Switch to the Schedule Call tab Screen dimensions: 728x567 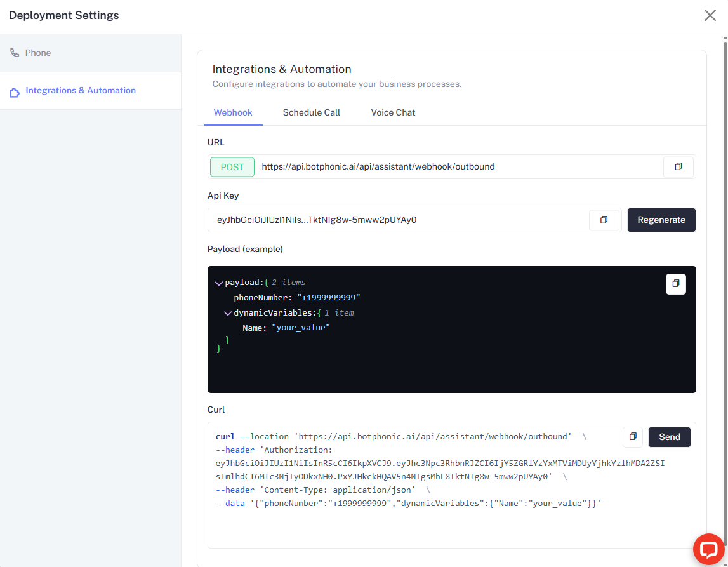coord(311,112)
